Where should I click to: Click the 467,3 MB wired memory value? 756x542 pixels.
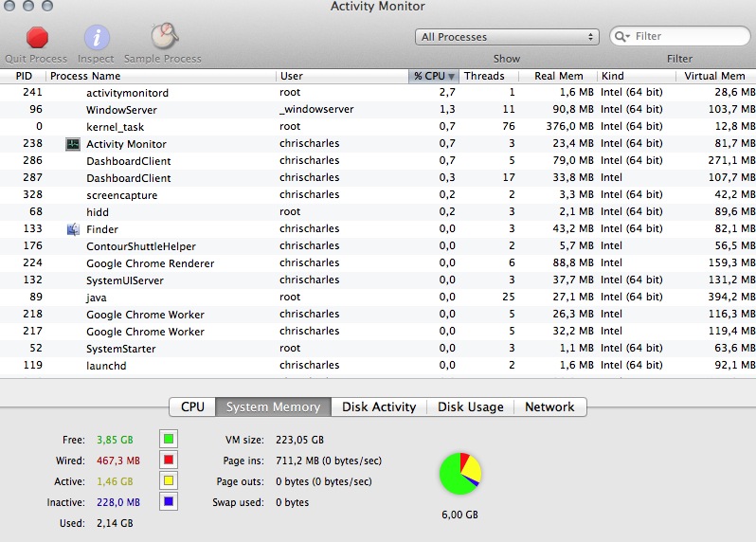(118, 461)
